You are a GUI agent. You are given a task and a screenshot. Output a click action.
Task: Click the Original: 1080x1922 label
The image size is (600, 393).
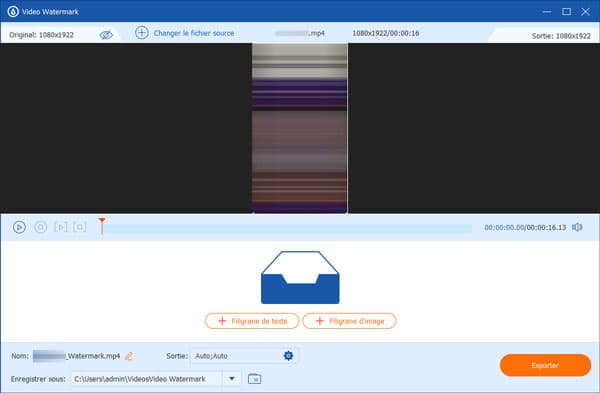(x=41, y=35)
